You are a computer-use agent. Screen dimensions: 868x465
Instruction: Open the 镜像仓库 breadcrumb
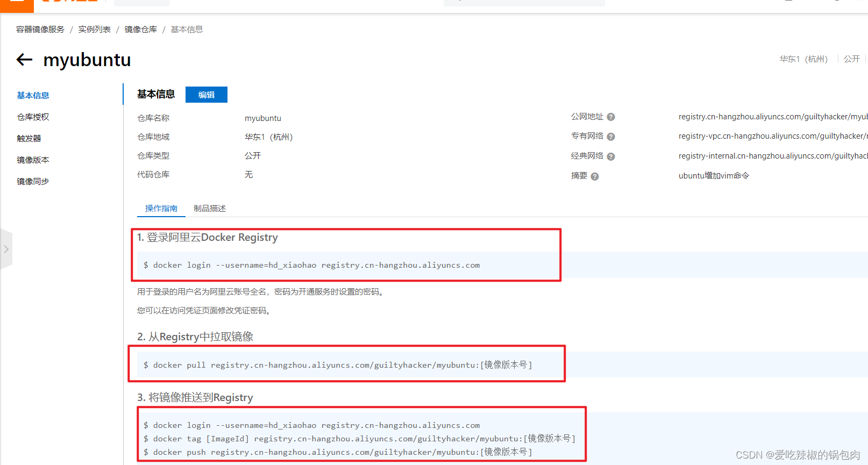(x=141, y=30)
